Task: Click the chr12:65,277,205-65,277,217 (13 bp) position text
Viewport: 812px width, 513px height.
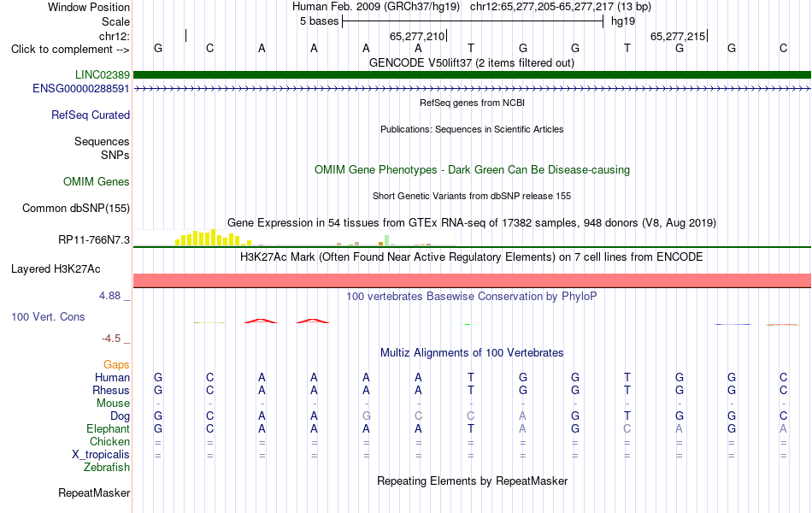Action: [x=561, y=7]
